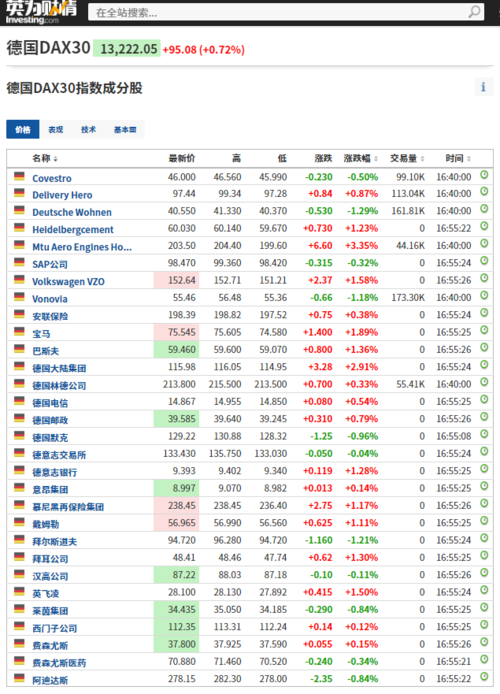The image size is (500, 694).
Task: Open the 慕尼黑再保险集团 stock link
Action: 68,507
